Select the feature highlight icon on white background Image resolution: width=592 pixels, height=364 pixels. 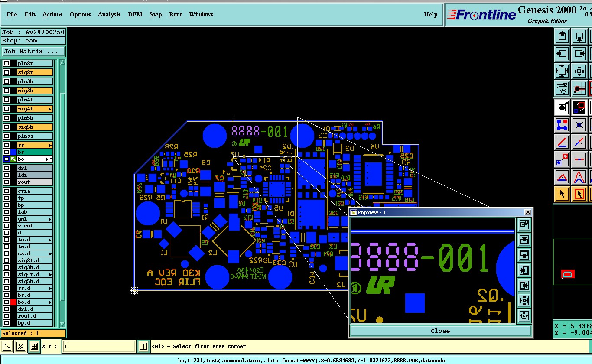coord(563,107)
